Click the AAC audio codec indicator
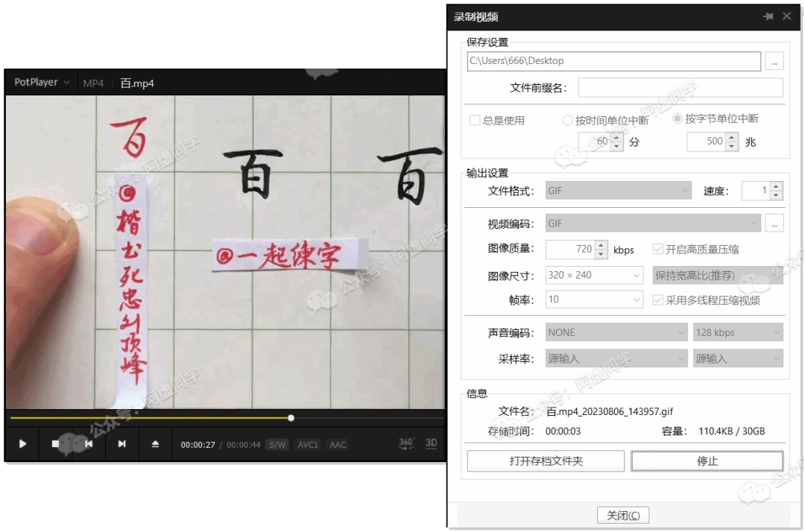 (338, 445)
